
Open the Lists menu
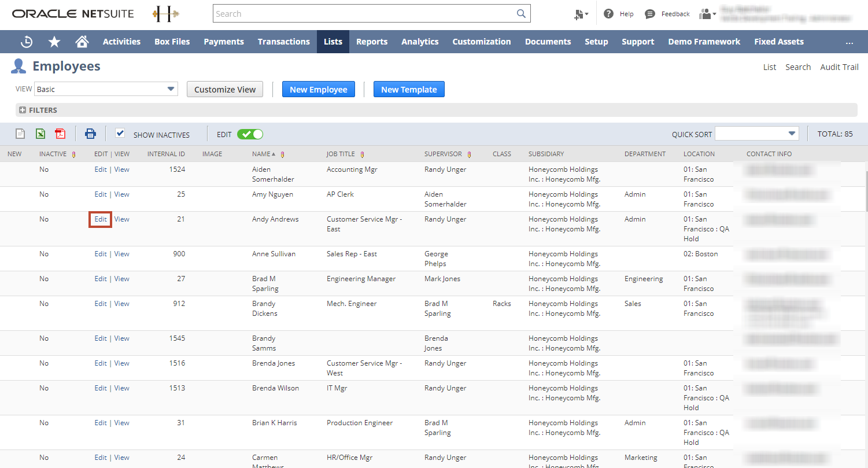(333, 42)
